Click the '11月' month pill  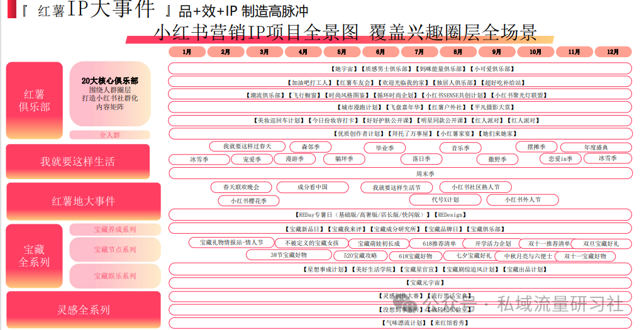(574, 52)
